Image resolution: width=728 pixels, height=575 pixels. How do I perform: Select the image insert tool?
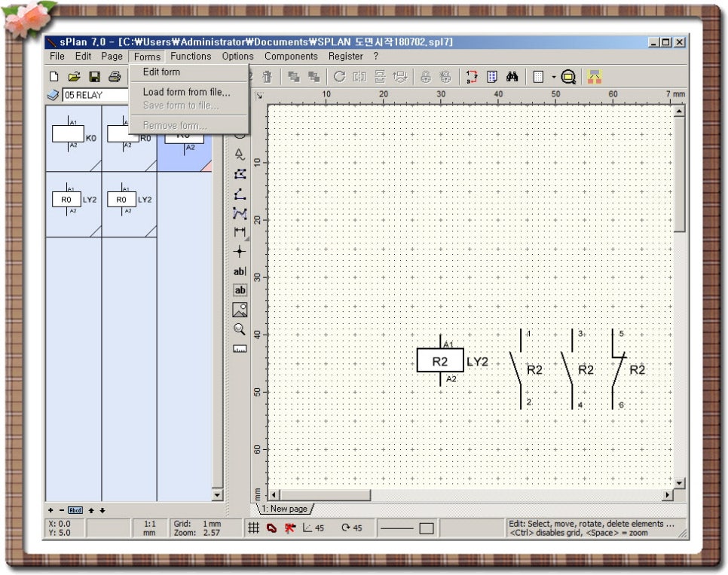(240, 310)
